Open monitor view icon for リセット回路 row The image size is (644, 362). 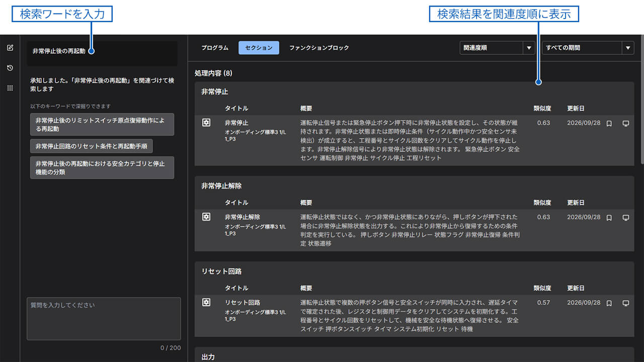click(626, 303)
